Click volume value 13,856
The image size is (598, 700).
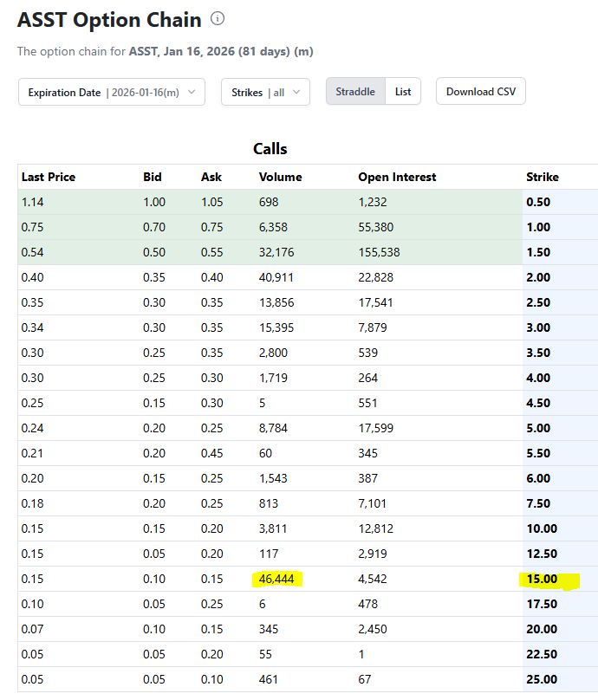pos(276,302)
